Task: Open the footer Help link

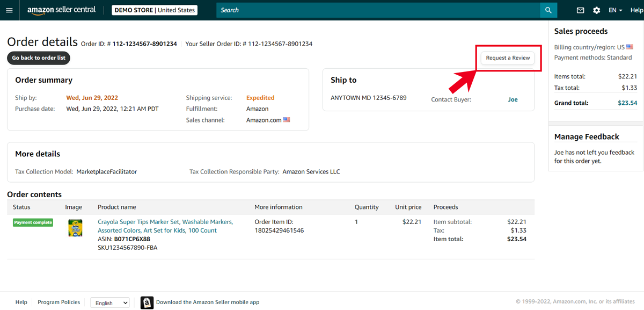Action: point(21,302)
